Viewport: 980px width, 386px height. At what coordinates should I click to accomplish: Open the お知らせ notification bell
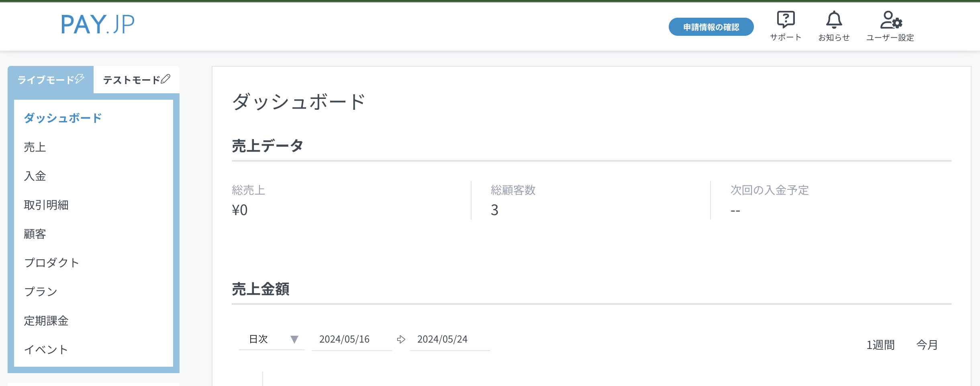pyautogui.click(x=834, y=20)
